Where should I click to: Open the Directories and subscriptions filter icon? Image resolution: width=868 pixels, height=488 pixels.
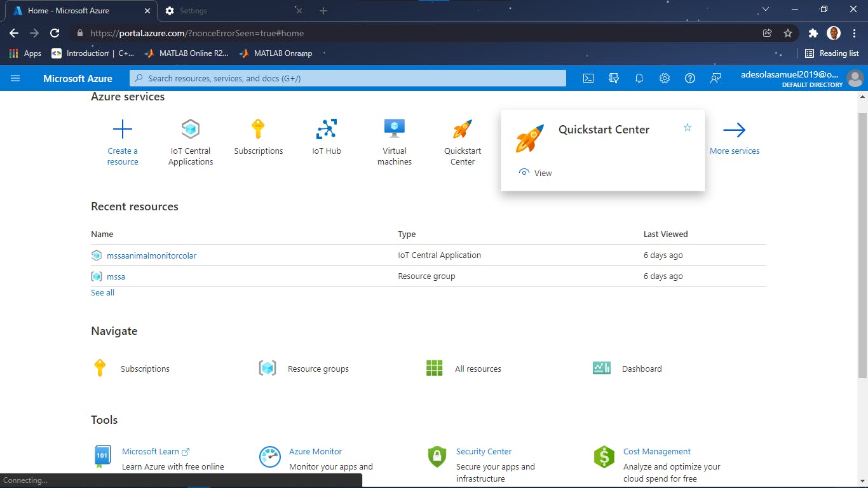[x=614, y=78]
